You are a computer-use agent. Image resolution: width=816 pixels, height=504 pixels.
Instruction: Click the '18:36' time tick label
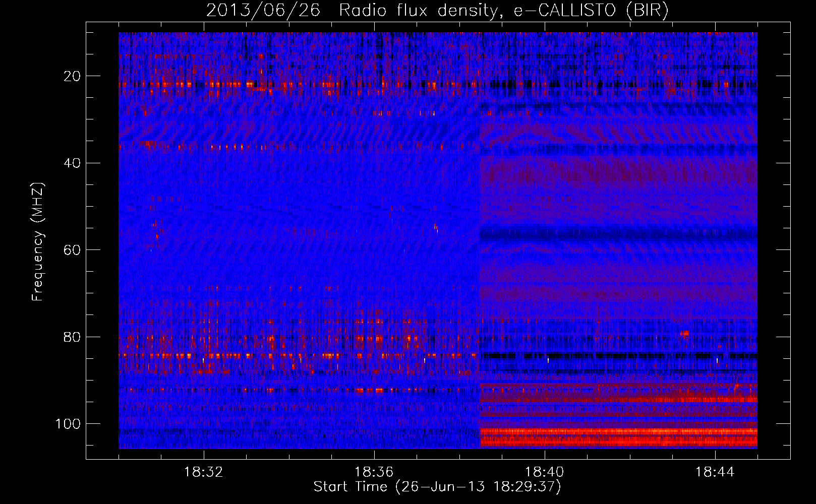click(x=374, y=472)
